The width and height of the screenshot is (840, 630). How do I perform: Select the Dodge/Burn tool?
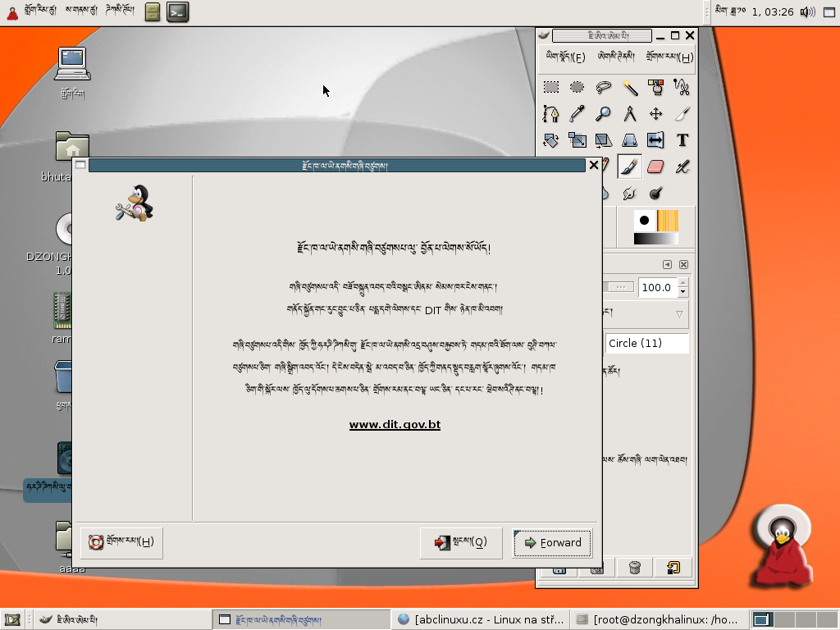(x=655, y=193)
